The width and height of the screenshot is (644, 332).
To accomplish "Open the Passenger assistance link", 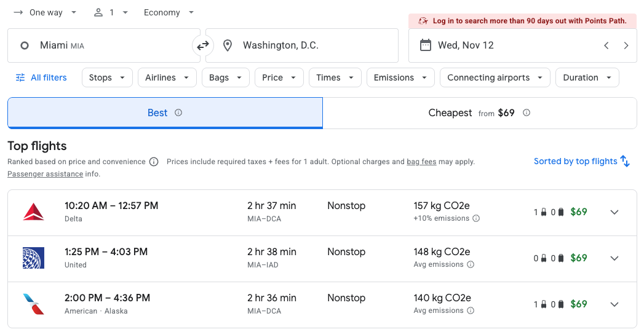I will [45, 174].
